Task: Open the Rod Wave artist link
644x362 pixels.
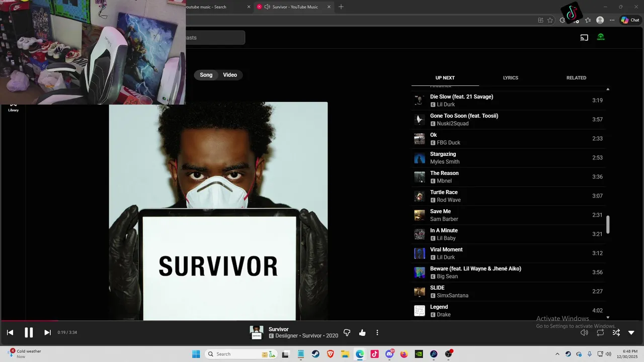Action: point(448,200)
